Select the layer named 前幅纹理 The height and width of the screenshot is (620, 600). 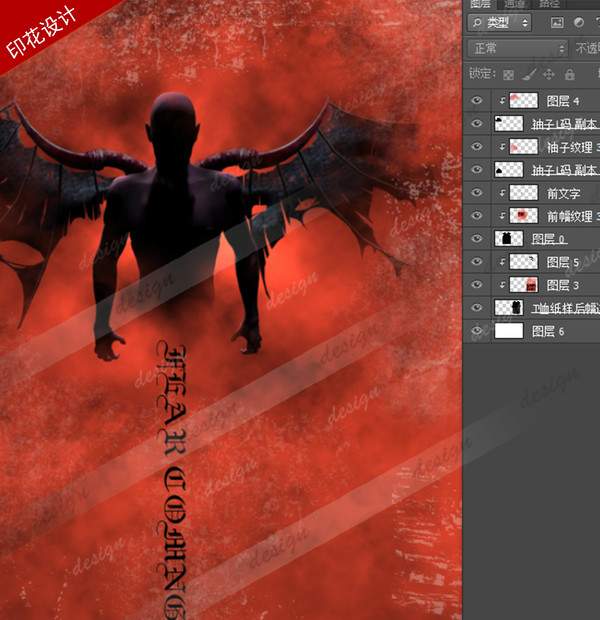pyautogui.click(x=573, y=216)
